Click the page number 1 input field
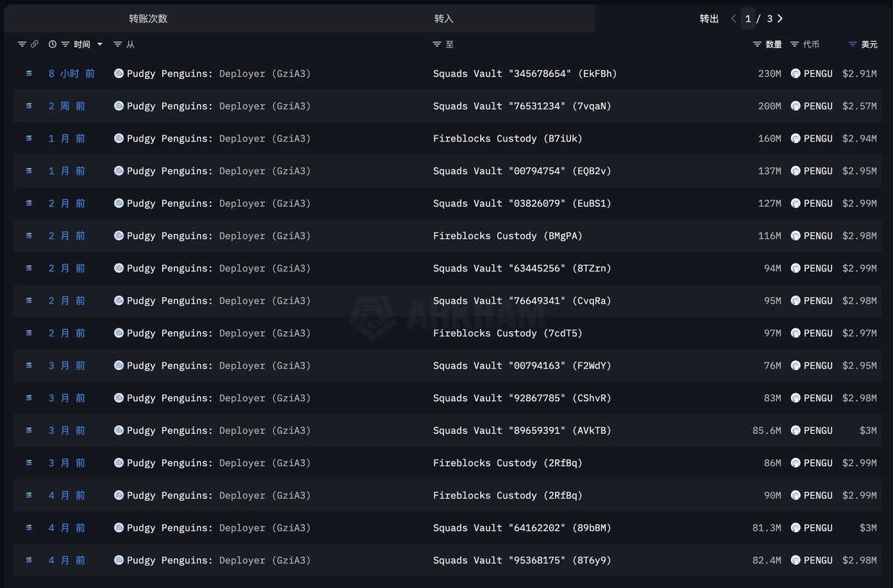 pyautogui.click(x=749, y=19)
